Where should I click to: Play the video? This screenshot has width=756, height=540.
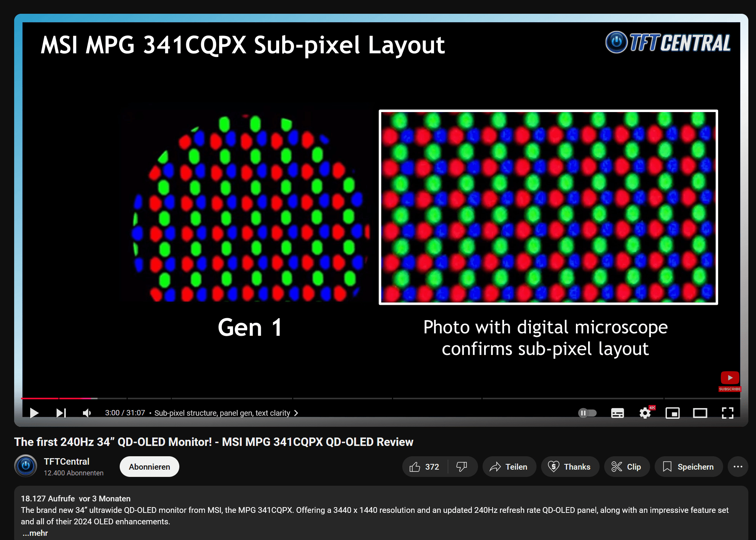[34, 413]
